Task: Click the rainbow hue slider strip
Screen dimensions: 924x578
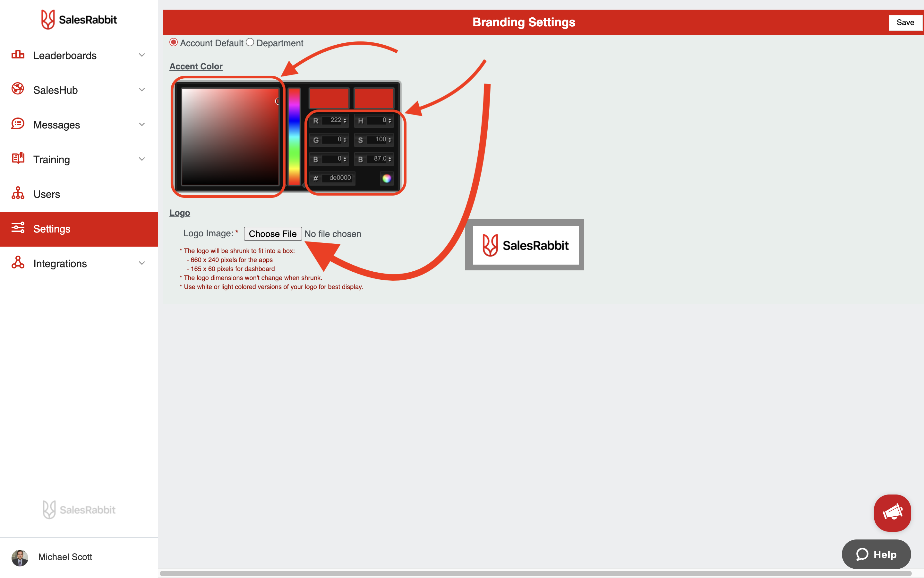Action: pyautogui.click(x=294, y=137)
